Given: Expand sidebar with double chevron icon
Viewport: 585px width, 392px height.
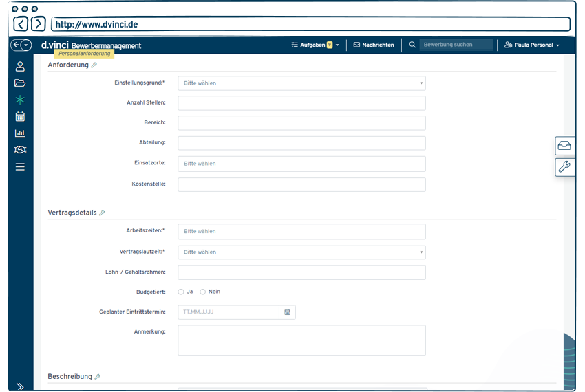Looking at the screenshot, I should (x=20, y=386).
